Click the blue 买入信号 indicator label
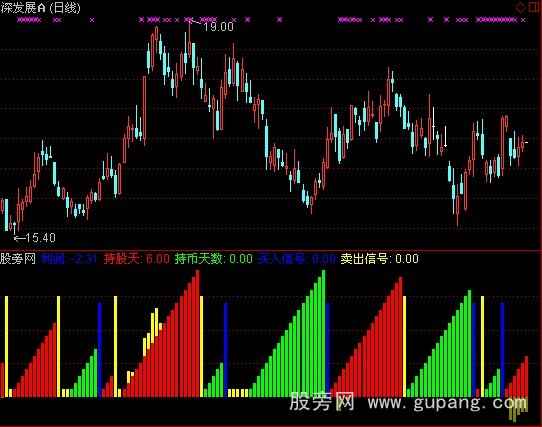 click(297, 259)
